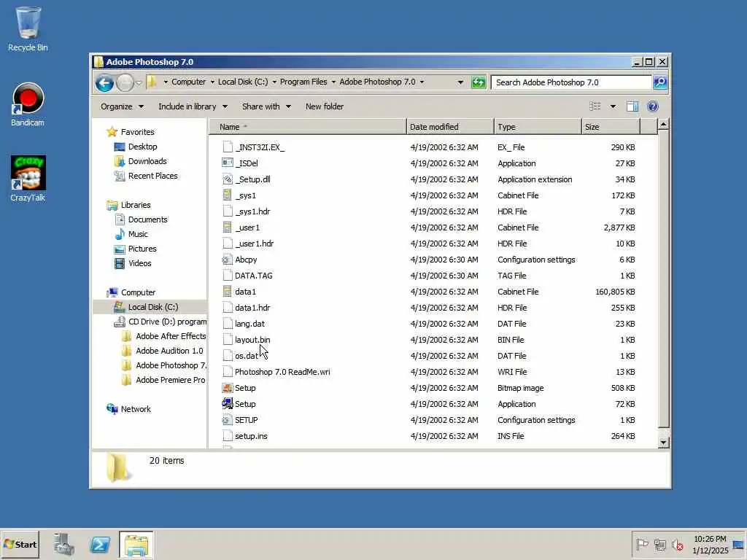
Task: Click Windows Explorer taskbar icon
Action: (136, 544)
